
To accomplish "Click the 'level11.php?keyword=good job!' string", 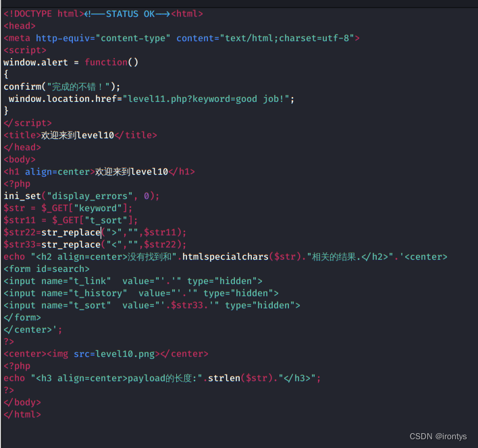I will (x=206, y=99).
